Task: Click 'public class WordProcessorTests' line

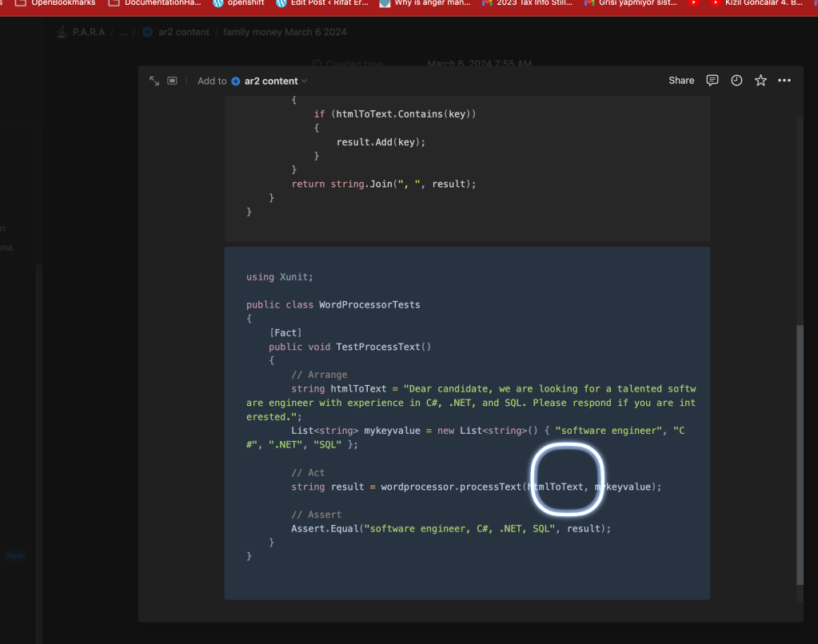Action: tap(333, 305)
